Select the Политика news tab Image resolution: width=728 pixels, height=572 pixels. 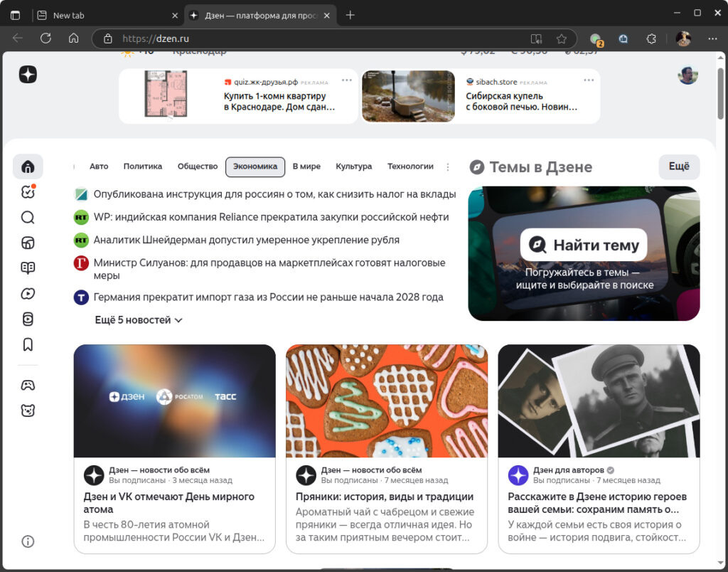pos(143,166)
